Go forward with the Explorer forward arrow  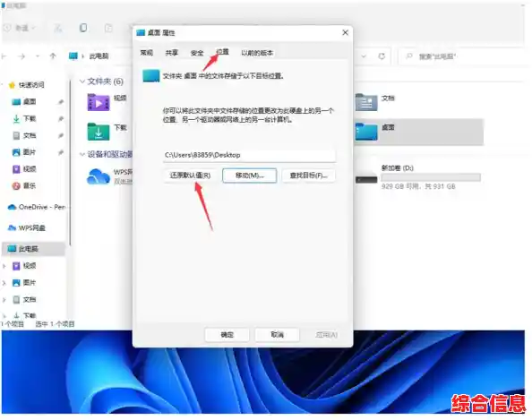coord(21,56)
